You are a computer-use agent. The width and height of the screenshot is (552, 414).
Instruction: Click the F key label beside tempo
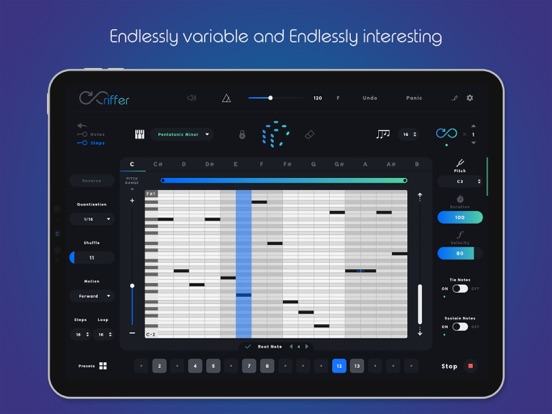(338, 98)
